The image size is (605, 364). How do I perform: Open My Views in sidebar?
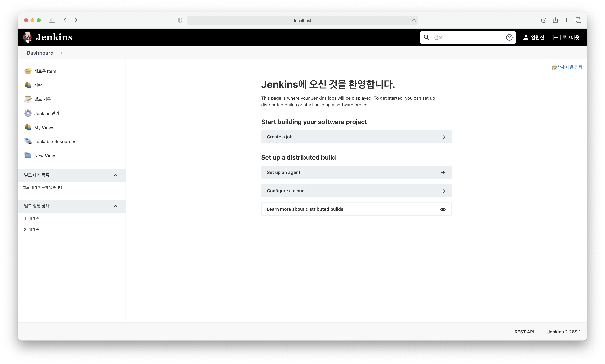point(44,128)
